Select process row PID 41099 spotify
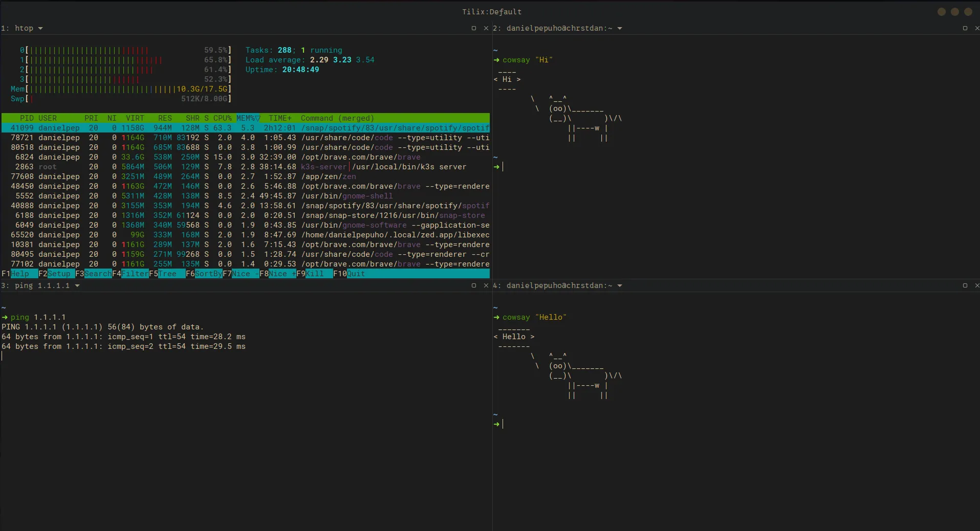 [x=246, y=128]
